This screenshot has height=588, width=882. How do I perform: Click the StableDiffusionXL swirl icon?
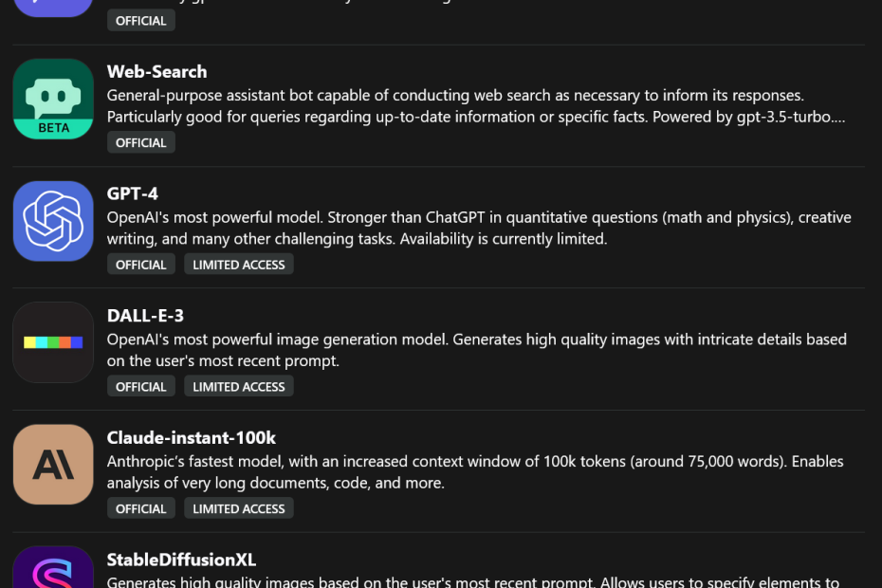(53, 569)
